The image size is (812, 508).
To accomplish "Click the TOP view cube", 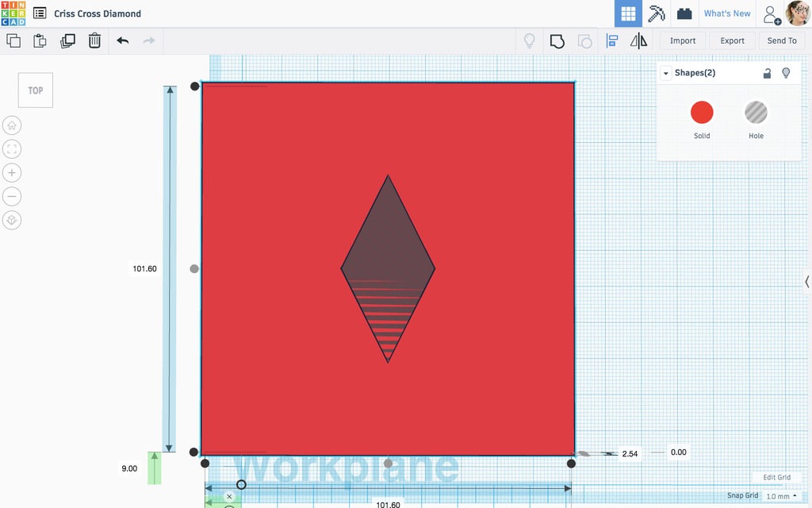I will [x=35, y=90].
